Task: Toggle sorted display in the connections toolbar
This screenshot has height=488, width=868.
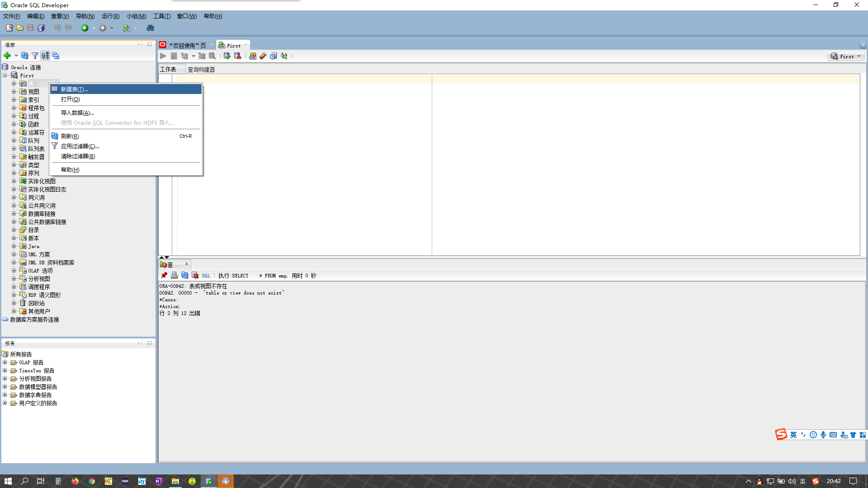Action: pyautogui.click(x=45, y=56)
